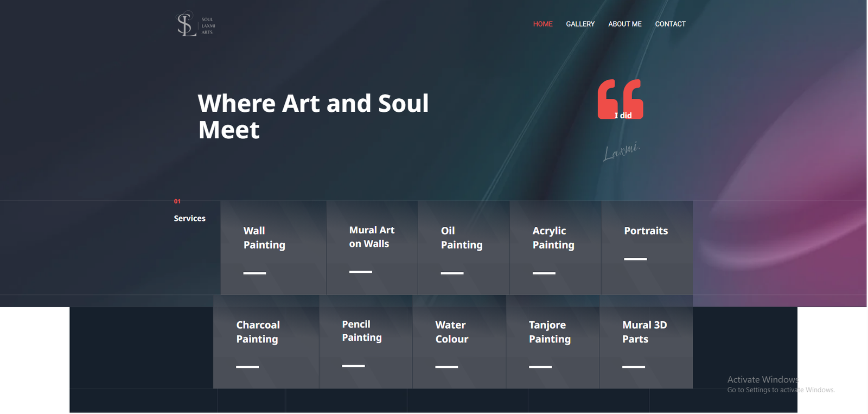Select the Pencil Painting tile
Viewport: 868px width, 414px height.
(366, 342)
